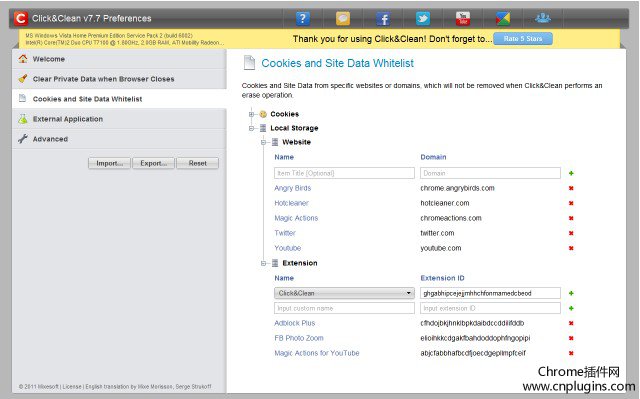Click the Twitter name link
Viewport: 640px width, 399px height.
[285, 233]
